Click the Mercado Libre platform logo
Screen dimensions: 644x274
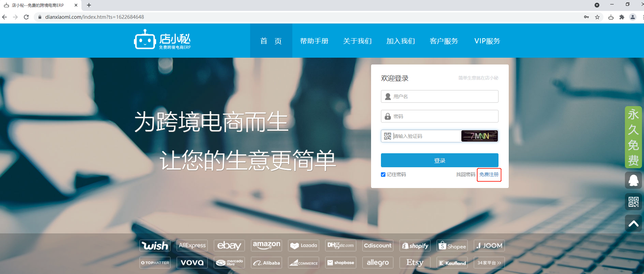point(229,262)
